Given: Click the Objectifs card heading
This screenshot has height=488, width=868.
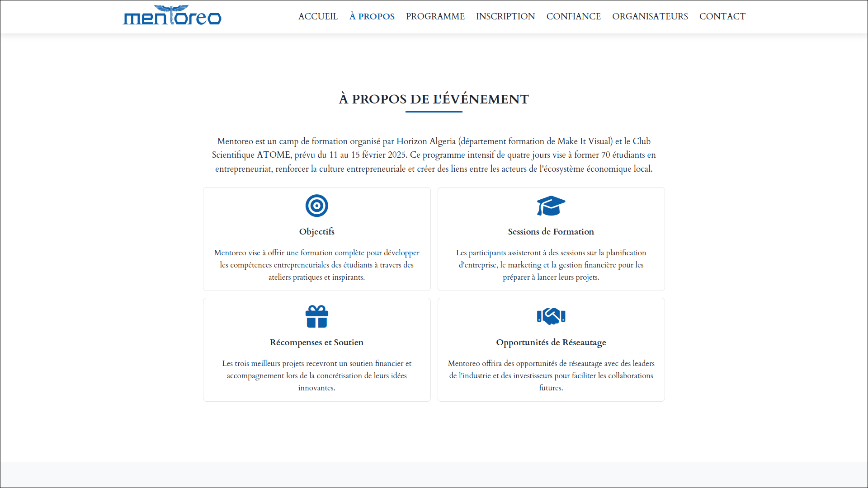Looking at the screenshot, I should click(x=316, y=231).
